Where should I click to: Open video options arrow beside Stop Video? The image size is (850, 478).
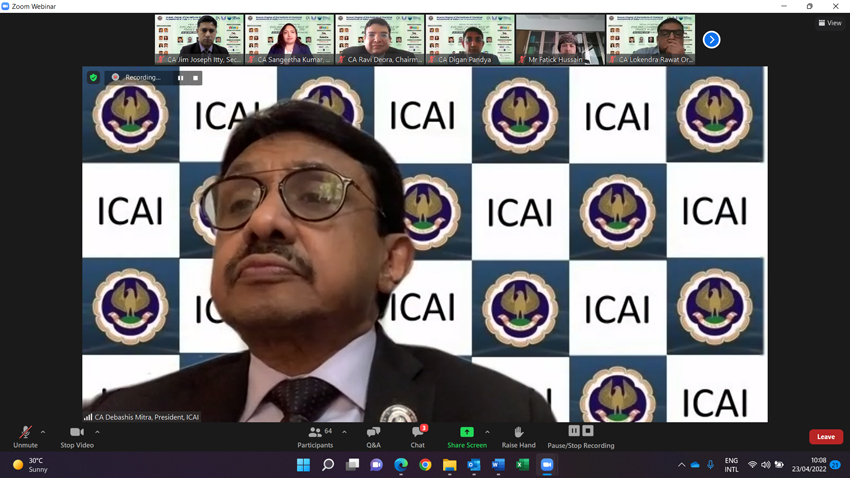point(97,433)
